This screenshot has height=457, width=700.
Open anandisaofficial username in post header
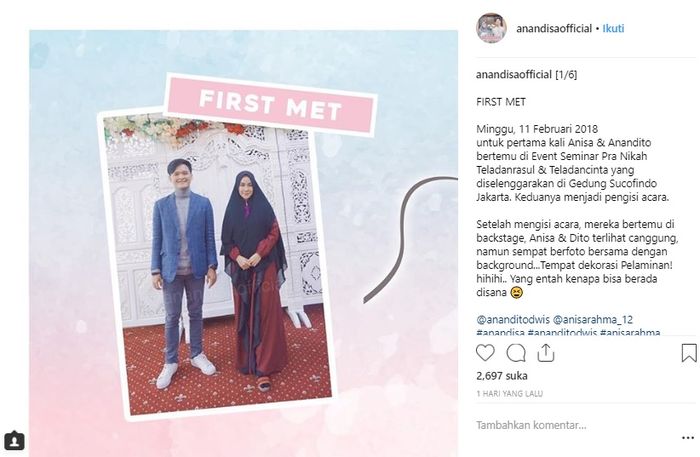(x=554, y=29)
